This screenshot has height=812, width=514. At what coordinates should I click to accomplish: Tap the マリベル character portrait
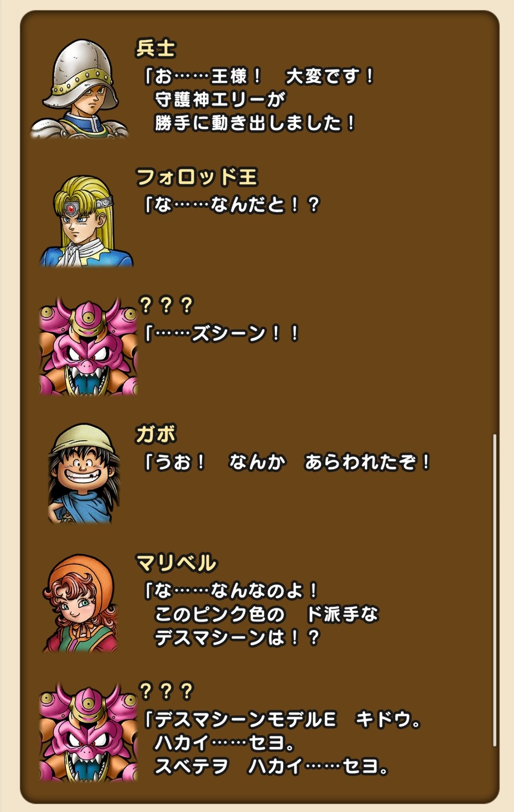pos(80,603)
